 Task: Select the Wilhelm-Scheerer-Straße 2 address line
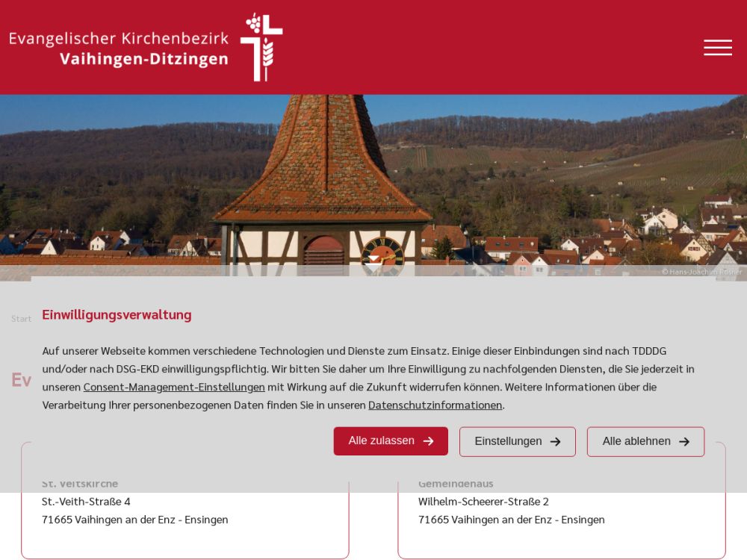pos(483,502)
